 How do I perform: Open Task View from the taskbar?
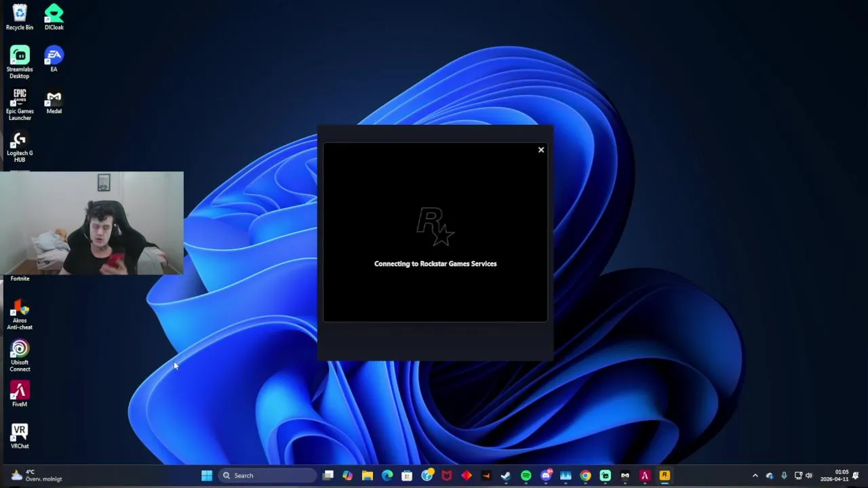coord(328,476)
